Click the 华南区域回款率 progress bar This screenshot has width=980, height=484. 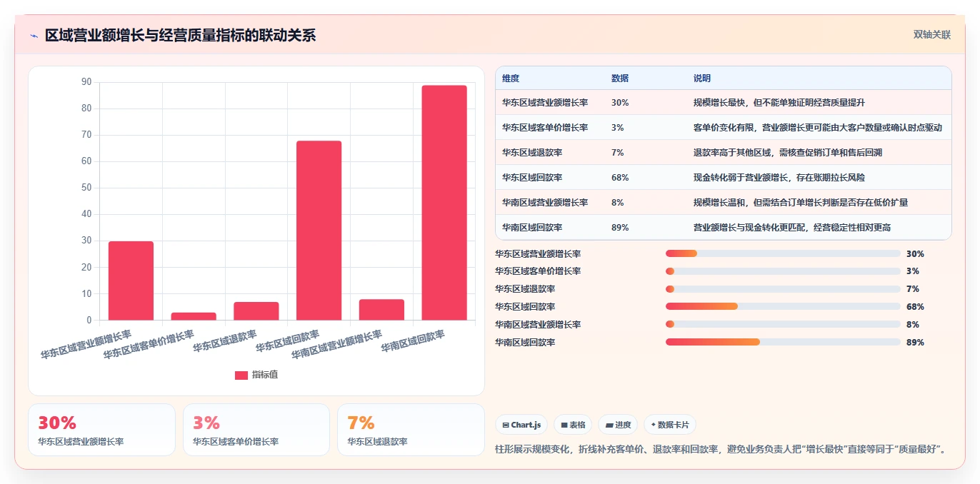pyautogui.click(x=783, y=342)
